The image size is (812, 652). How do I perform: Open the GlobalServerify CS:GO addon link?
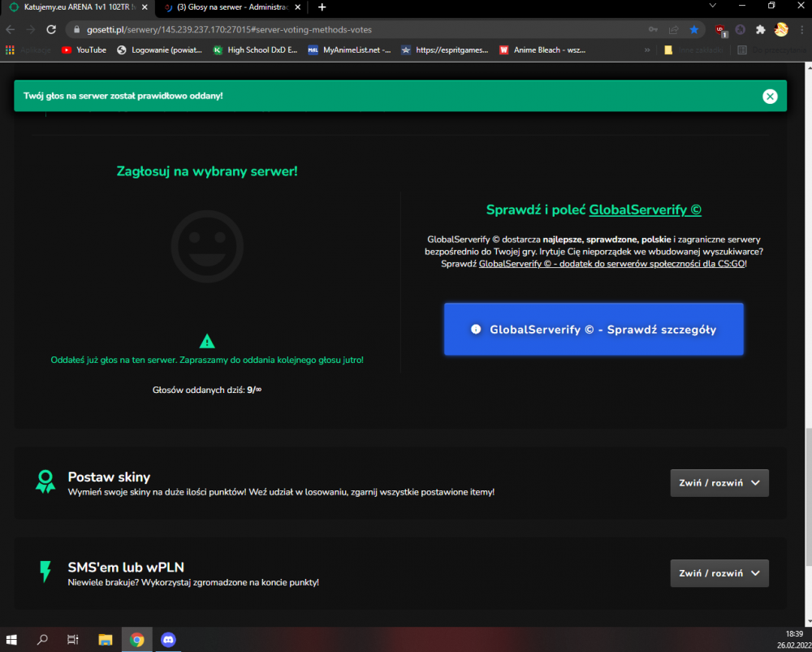[611, 264]
